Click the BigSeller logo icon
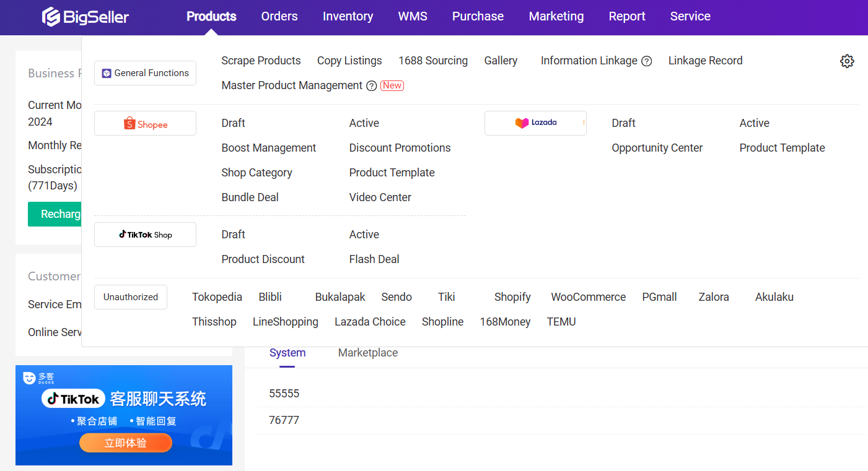 pyautogui.click(x=51, y=17)
